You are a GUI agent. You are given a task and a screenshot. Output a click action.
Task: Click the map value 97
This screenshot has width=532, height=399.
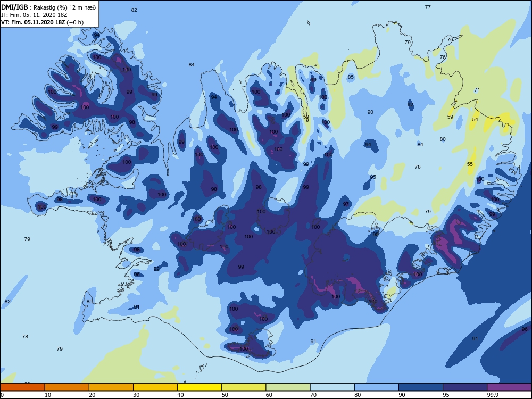pyautogui.click(x=346, y=204)
